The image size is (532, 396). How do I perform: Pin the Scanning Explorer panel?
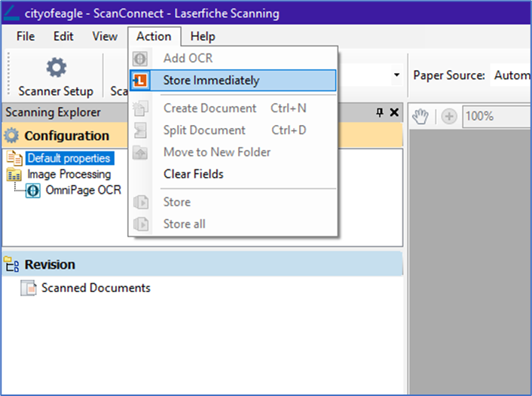tap(380, 112)
